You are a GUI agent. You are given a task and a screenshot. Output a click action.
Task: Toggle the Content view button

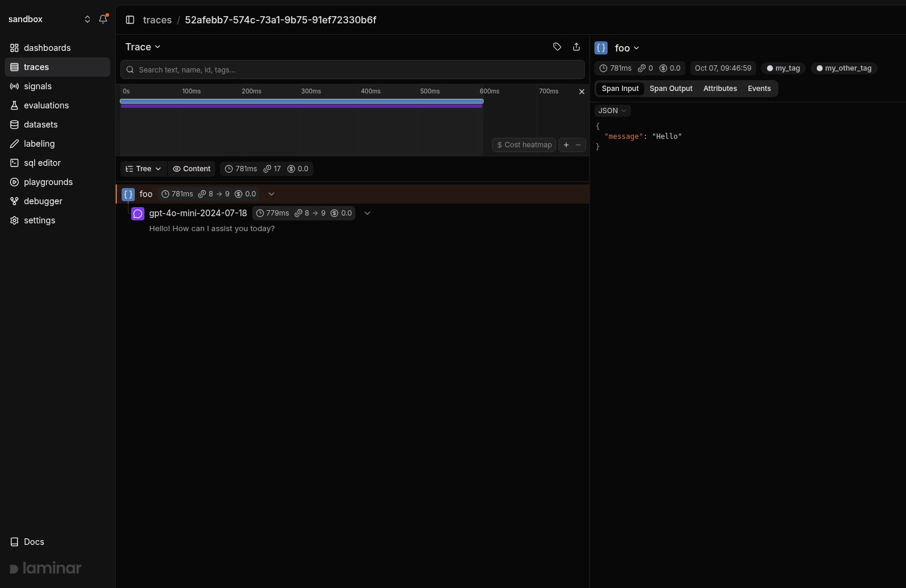click(x=192, y=169)
